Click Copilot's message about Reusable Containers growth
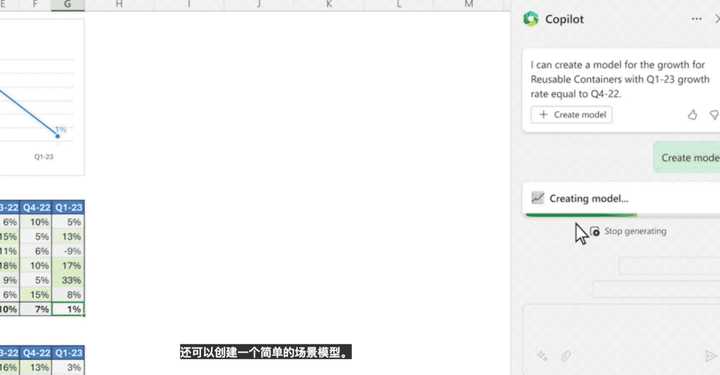 coord(620,79)
